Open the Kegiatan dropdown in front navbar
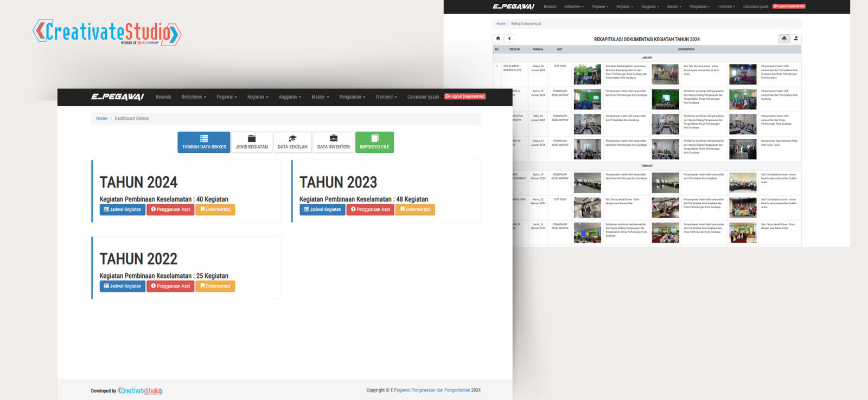Image resolution: width=868 pixels, height=400 pixels. click(258, 97)
